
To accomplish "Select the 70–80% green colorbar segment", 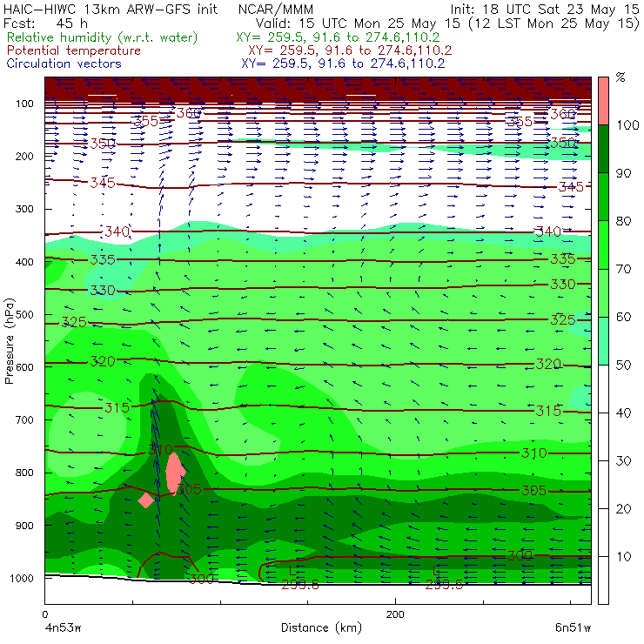I will (x=603, y=245).
